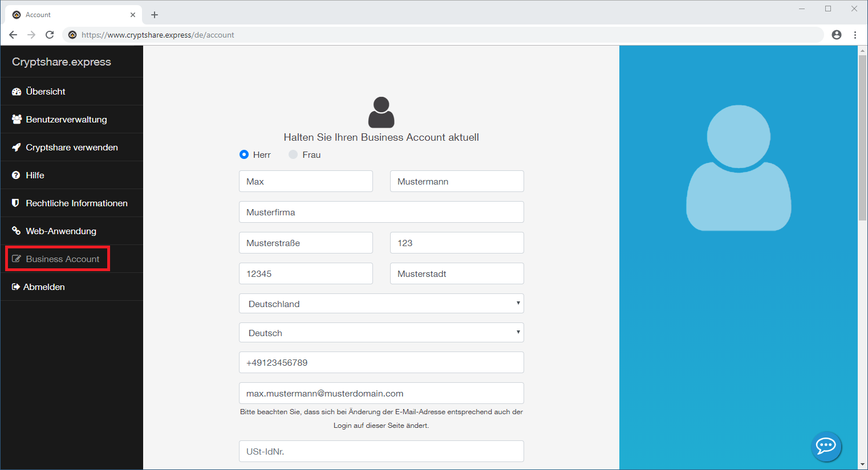Open Benutzerverwaltung in the sidebar
The width and height of the screenshot is (868, 470).
[66, 120]
